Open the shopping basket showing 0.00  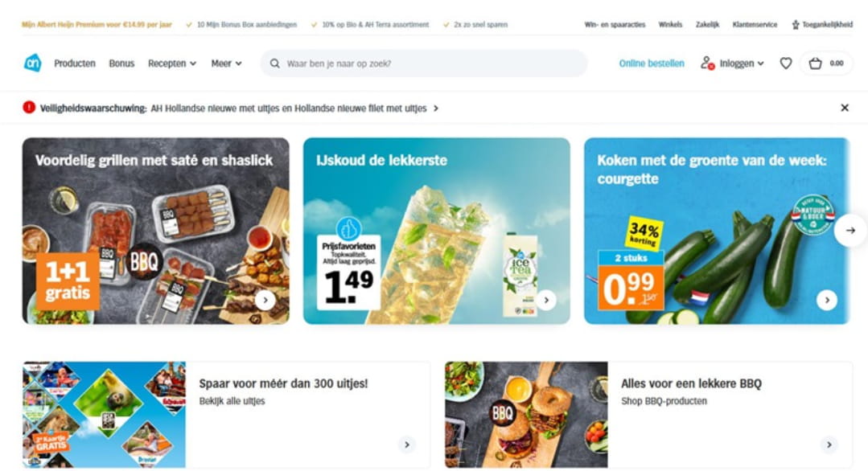(x=826, y=63)
